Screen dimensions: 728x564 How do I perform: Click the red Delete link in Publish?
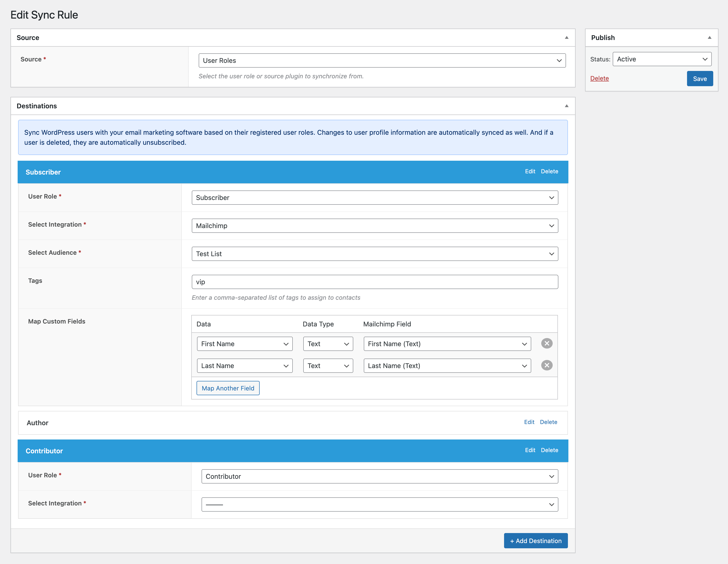tap(599, 79)
